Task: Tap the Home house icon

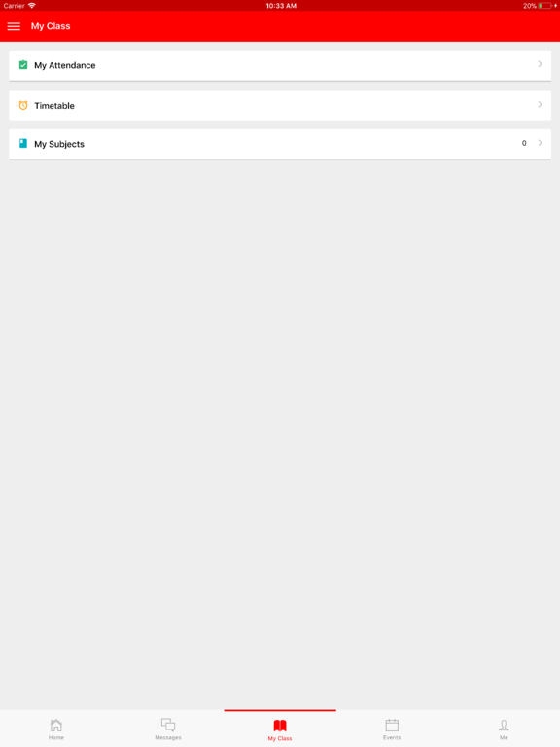Action: click(x=56, y=725)
